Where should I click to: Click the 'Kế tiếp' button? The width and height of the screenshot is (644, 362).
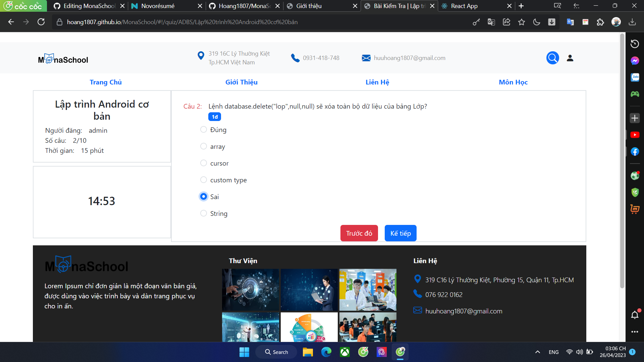coord(400,233)
